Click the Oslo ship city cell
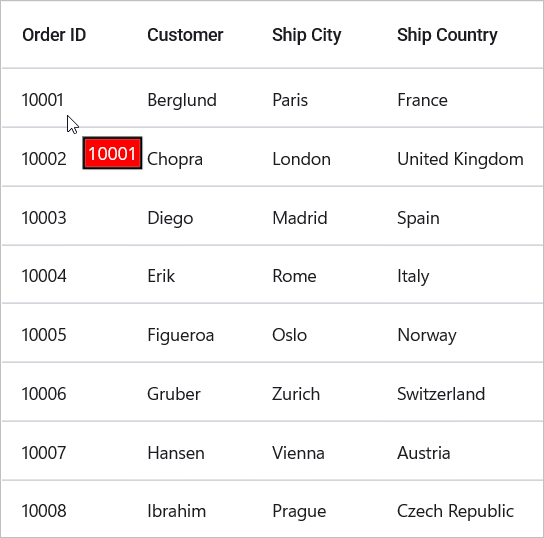 click(290, 335)
